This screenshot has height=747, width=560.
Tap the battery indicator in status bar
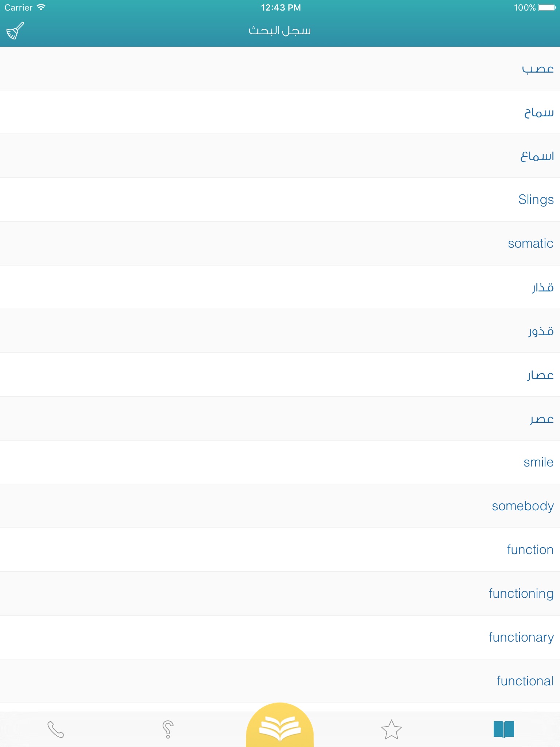pyautogui.click(x=547, y=8)
